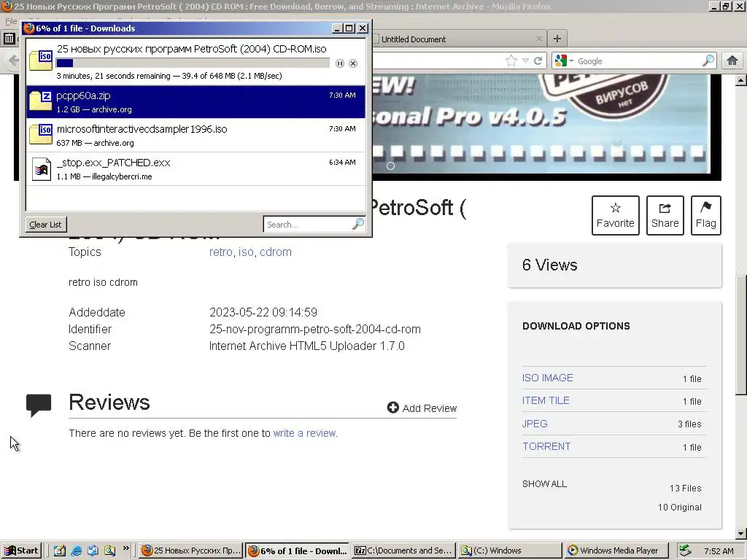Image resolution: width=747 pixels, height=560 pixels.
Task: Click the ISO icon of microsoftinteractivecdsampler1996.iso
Action: (x=41, y=134)
